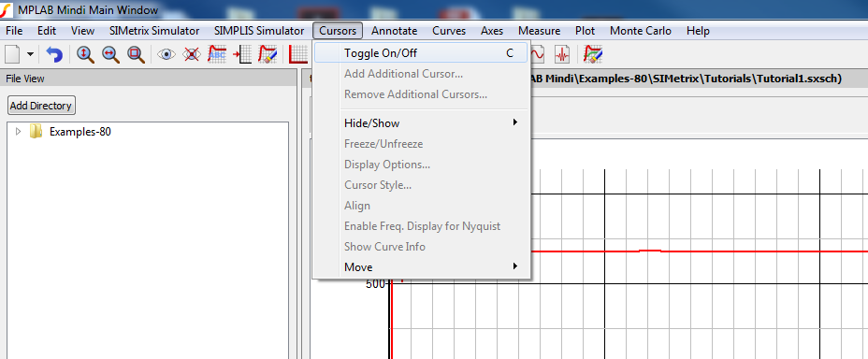Open the Plot menu
868x359 pixels.
pyautogui.click(x=586, y=31)
